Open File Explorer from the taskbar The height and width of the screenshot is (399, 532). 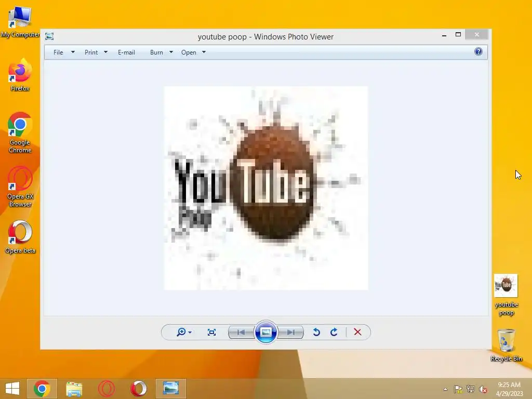click(74, 389)
